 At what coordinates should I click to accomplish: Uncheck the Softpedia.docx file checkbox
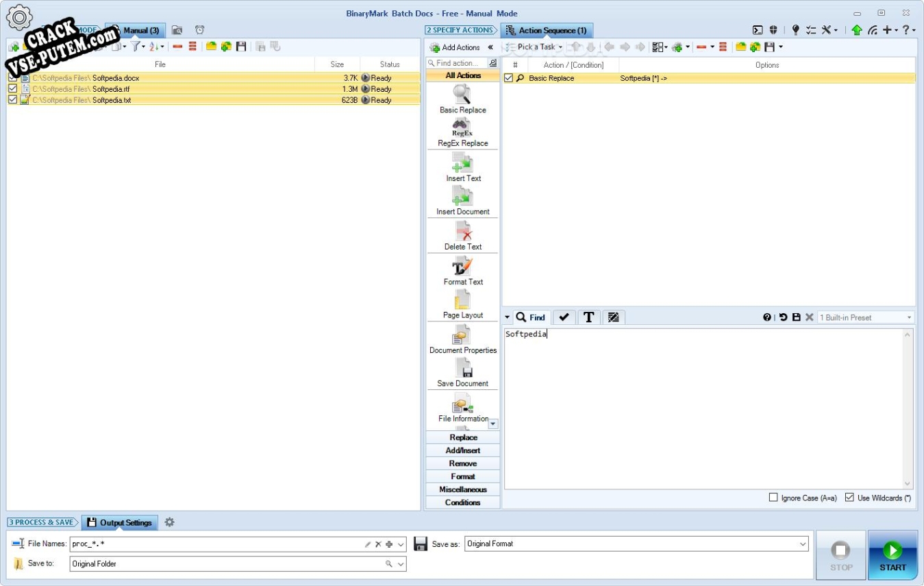coord(12,77)
